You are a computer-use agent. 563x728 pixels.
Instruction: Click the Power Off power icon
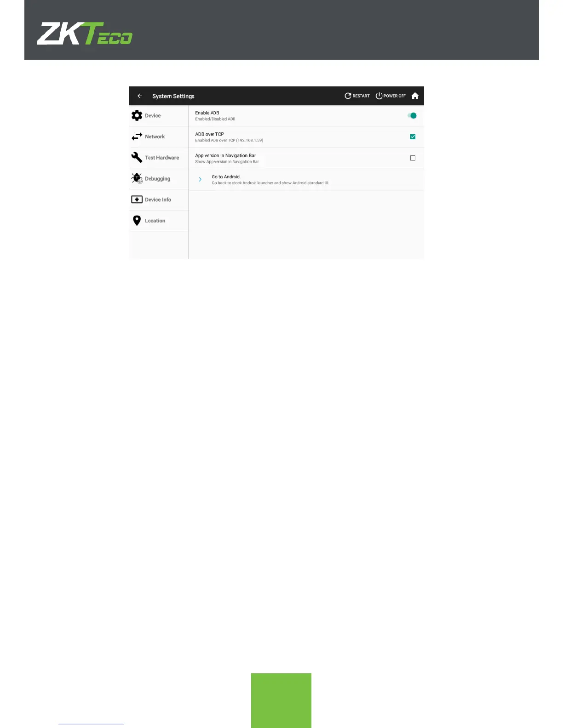pos(379,96)
